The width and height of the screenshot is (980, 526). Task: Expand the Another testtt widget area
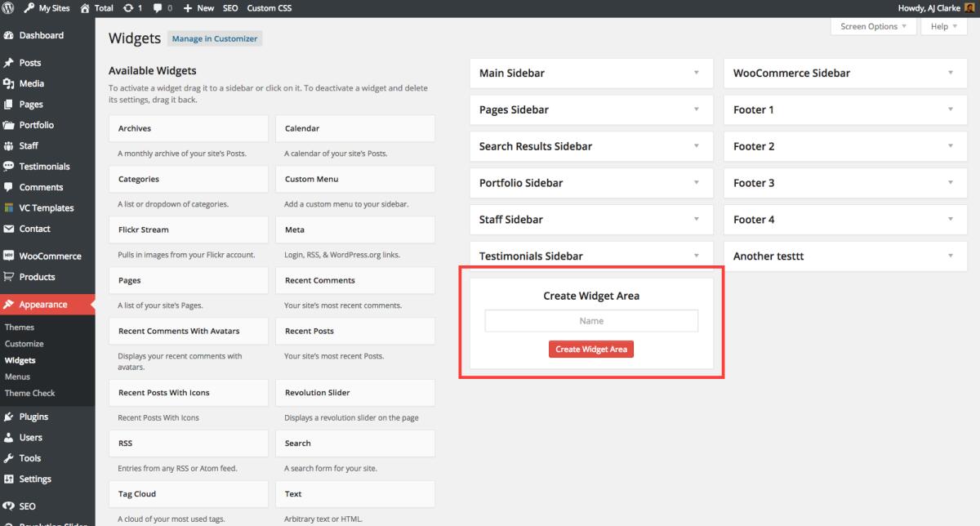(x=950, y=256)
